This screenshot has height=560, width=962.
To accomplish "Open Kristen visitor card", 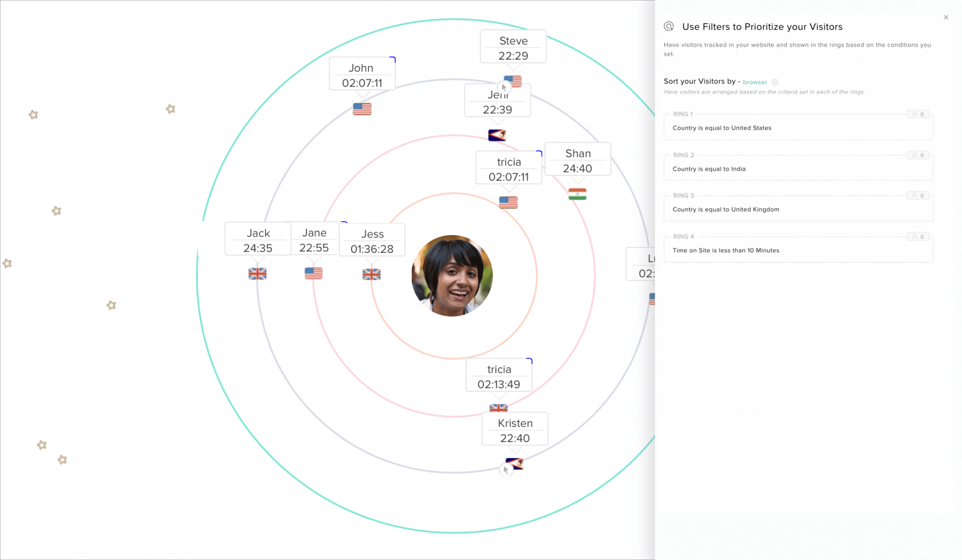I will [515, 429].
